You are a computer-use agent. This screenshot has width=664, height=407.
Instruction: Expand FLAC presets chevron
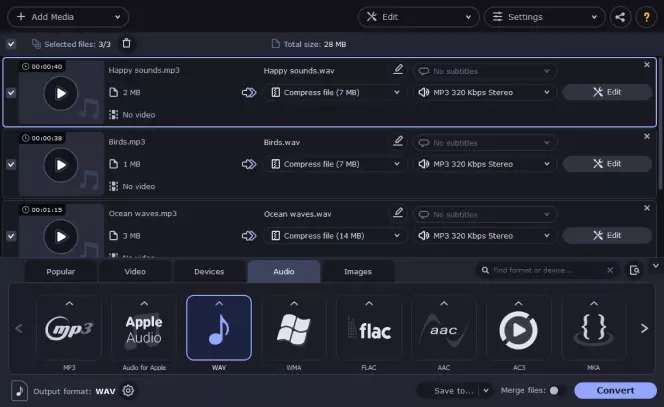point(369,303)
